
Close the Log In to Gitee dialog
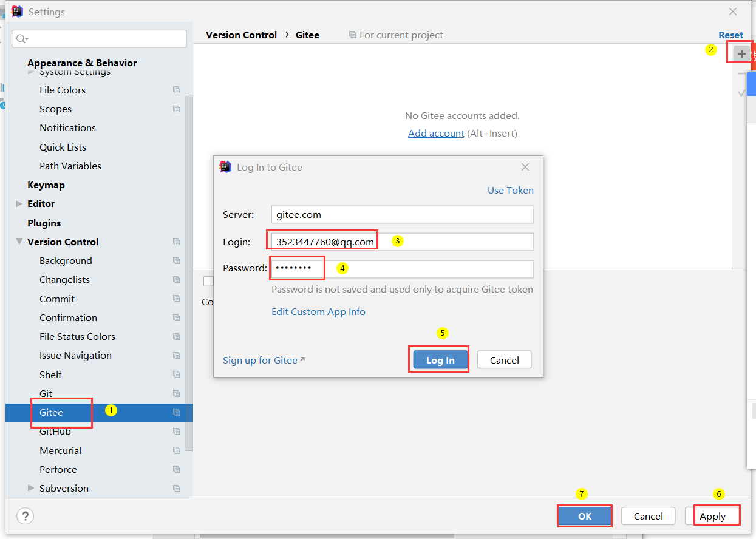point(525,167)
